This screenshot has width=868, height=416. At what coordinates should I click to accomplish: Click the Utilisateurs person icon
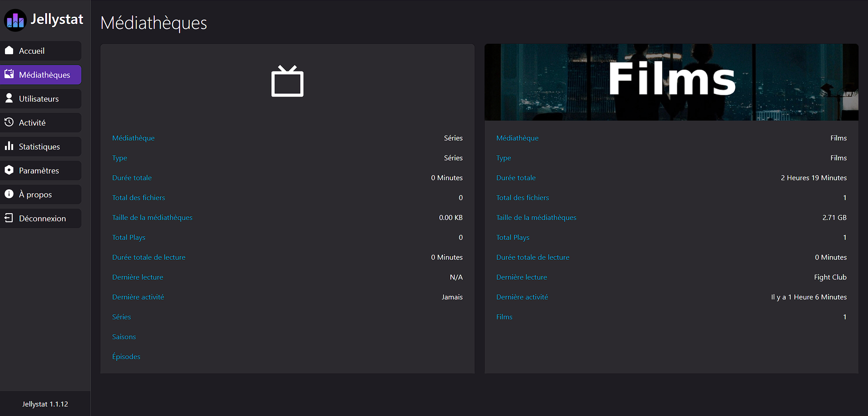(x=9, y=98)
